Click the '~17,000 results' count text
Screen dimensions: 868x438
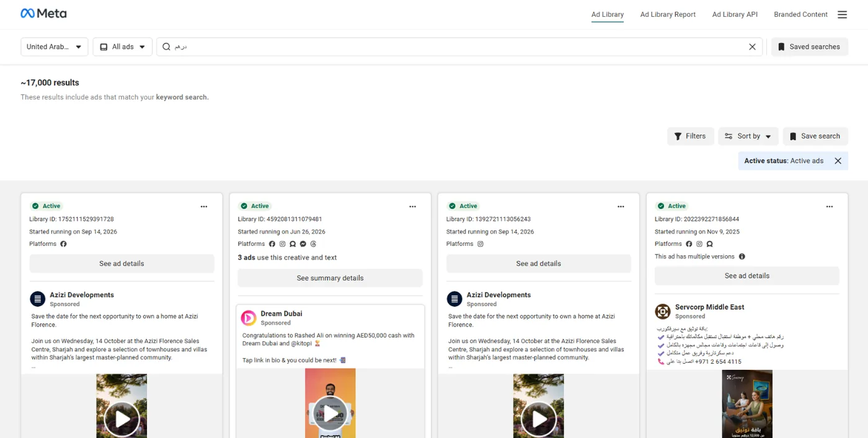click(x=50, y=82)
